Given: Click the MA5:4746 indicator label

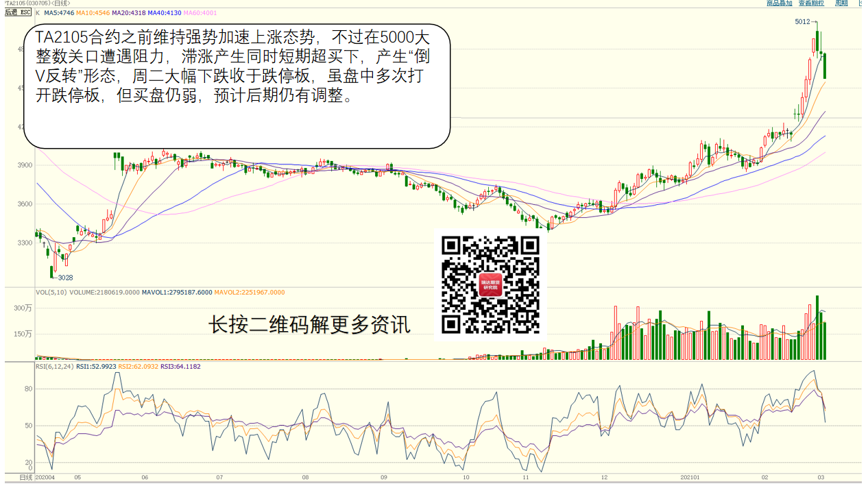Looking at the screenshot, I should pos(59,12).
